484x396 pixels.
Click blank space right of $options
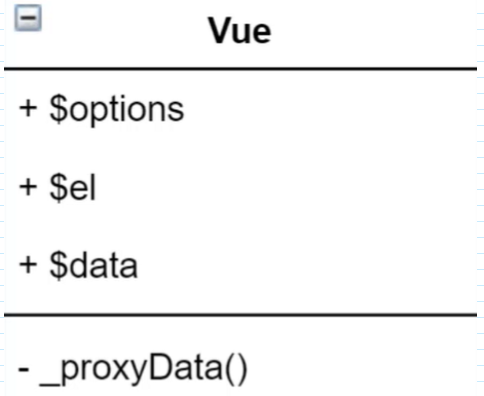[330, 109]
